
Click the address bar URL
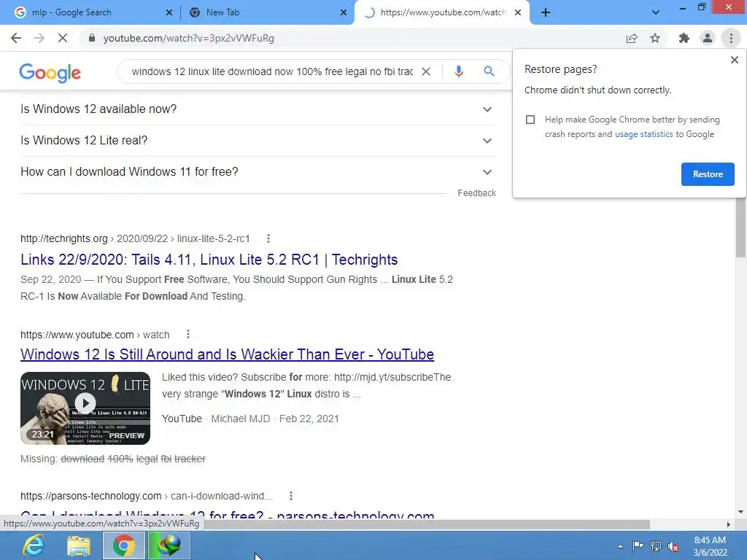coord(189,38)
